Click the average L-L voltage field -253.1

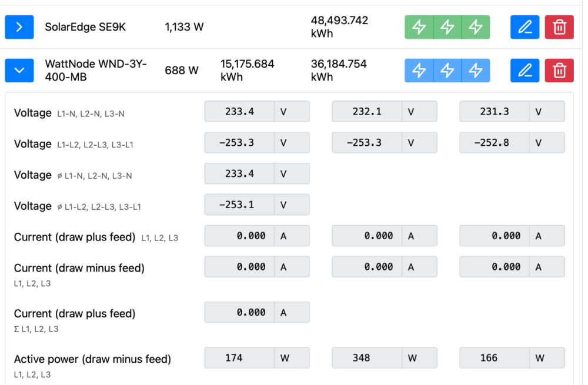coord(239,205)
